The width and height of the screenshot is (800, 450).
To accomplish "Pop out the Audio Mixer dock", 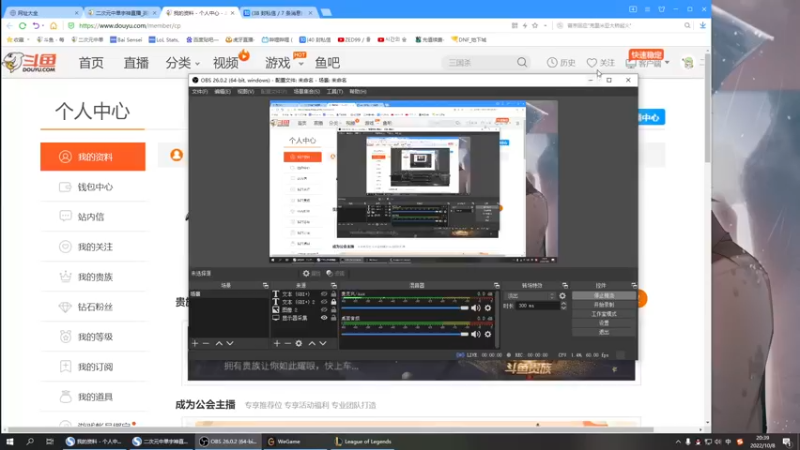I will (x=496, y=286).
